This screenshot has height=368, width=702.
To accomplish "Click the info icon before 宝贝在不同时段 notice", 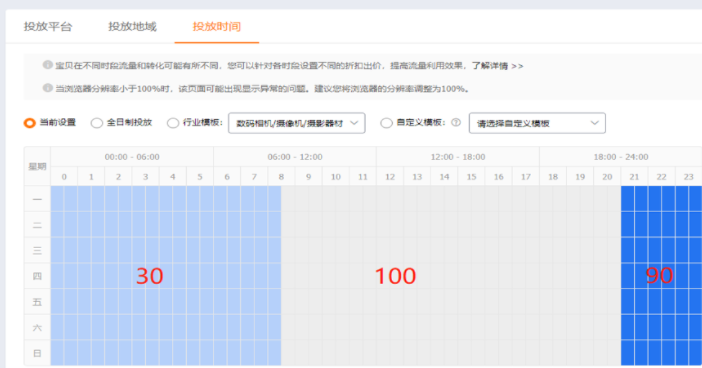I will pyautogui.click(x=47, y=65).
